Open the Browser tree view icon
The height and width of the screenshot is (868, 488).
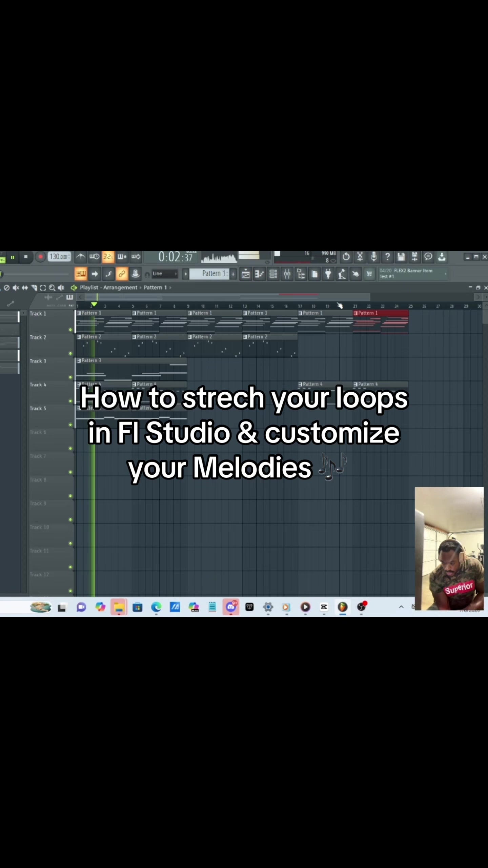coord(301,274)
